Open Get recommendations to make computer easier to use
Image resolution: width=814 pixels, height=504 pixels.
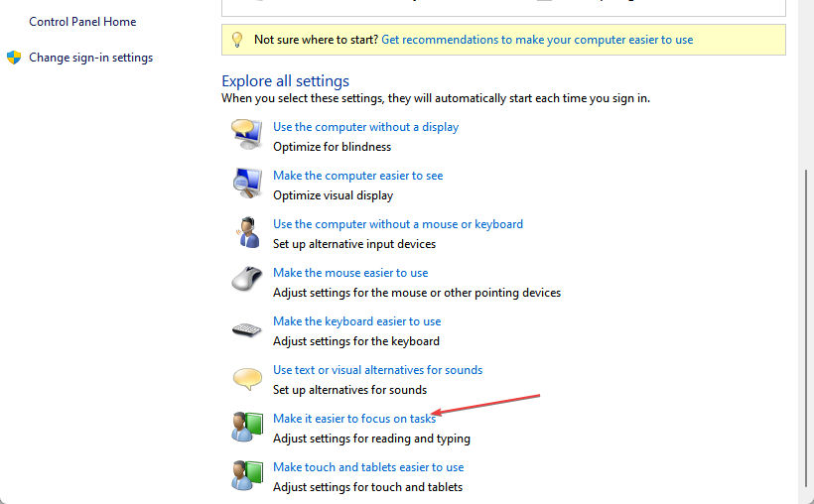coord(537,40)
